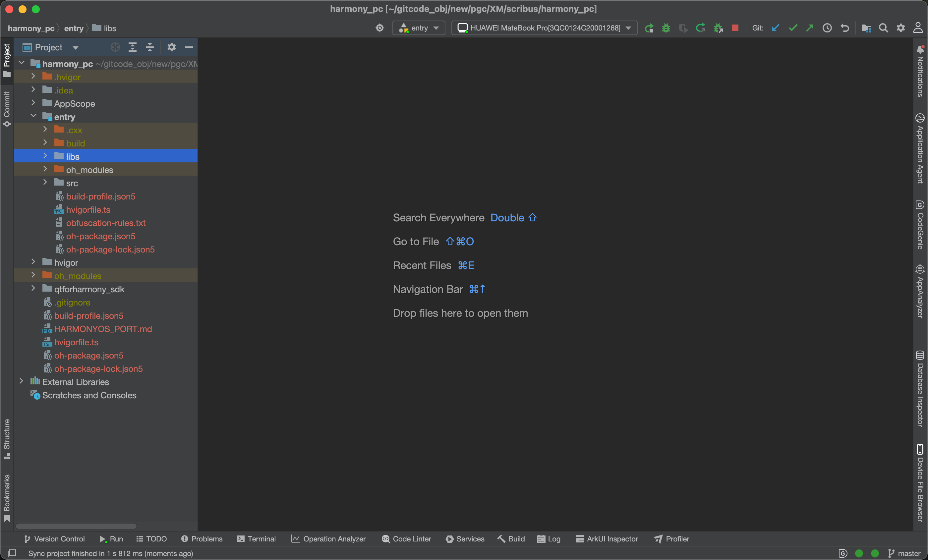The height and width of the screenshot is (560, 928).
Task: Open the ArkUI Inspector tab
Action: [607, 539]
